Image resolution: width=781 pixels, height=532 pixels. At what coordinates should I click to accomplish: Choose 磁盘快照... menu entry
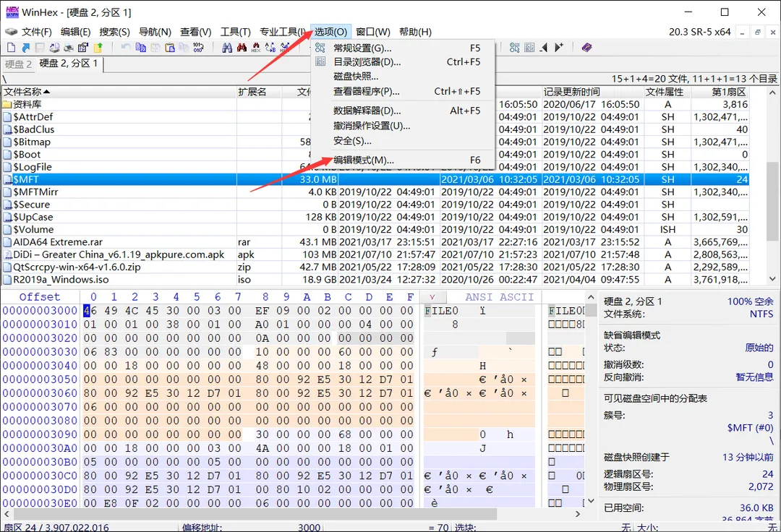[403, 77]
